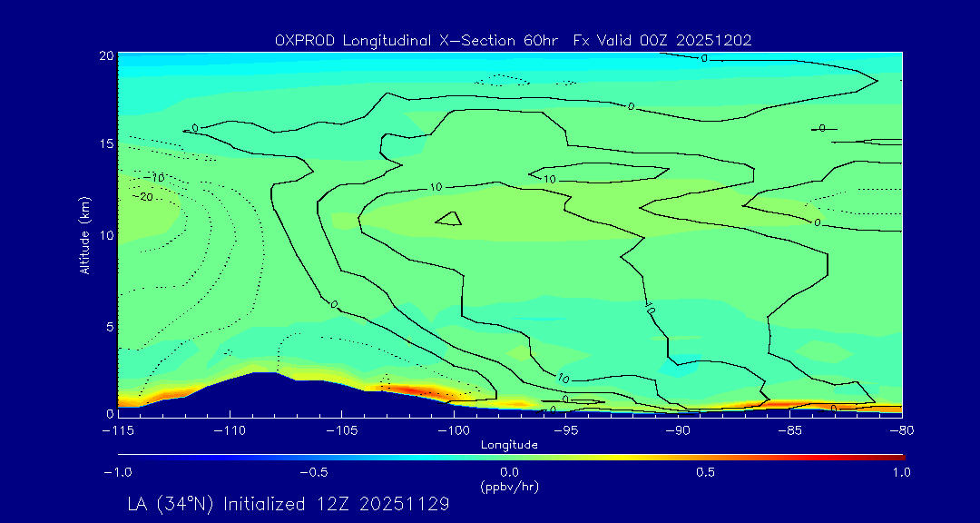Pick the dark blue end of colorbar
Screen dimensions: 980x523
pos(122,457)
